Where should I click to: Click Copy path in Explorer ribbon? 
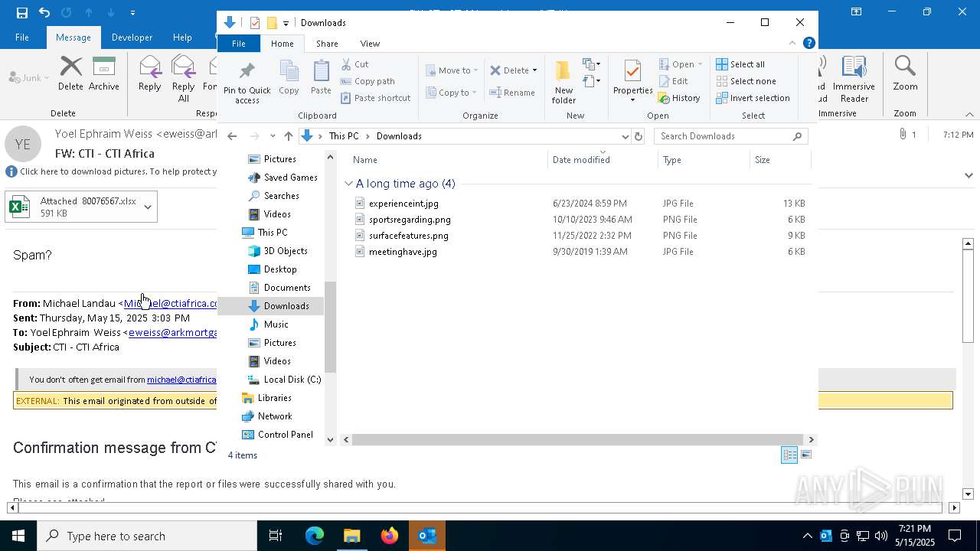pos(367,81)
